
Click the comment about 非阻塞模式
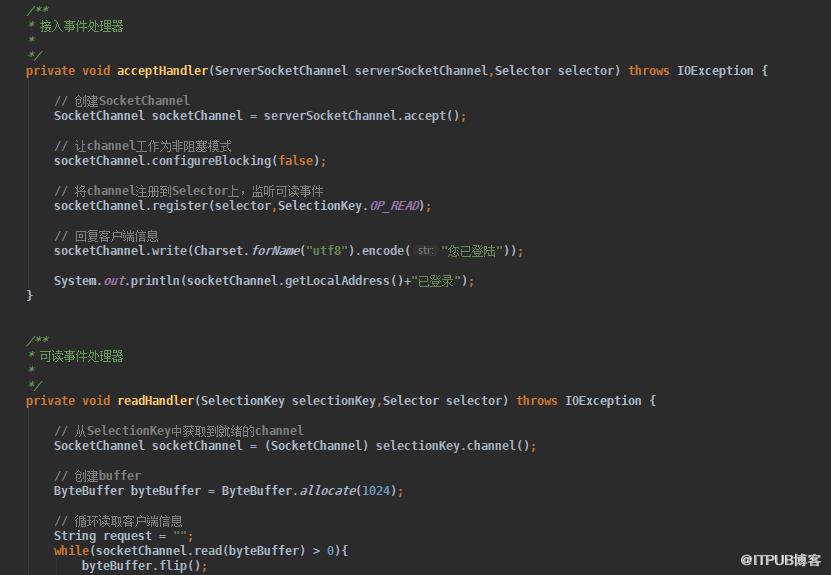click(x=143, y=146)
